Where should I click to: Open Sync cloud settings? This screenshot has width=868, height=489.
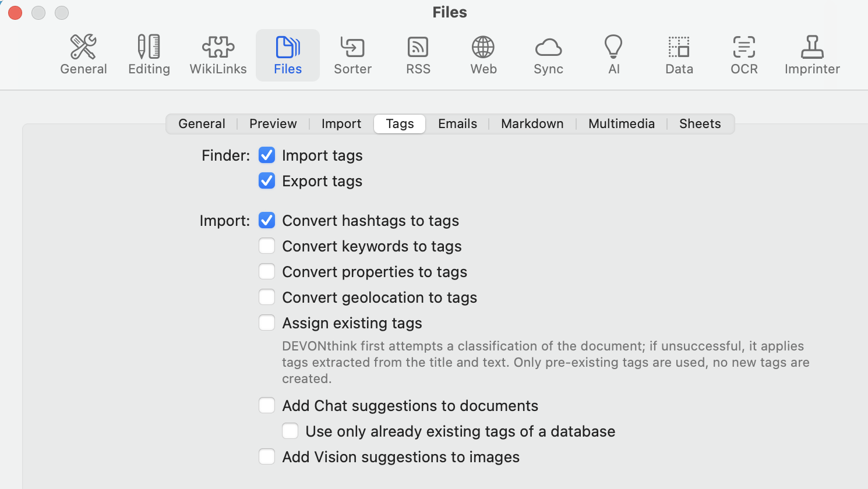pos(548,55)
